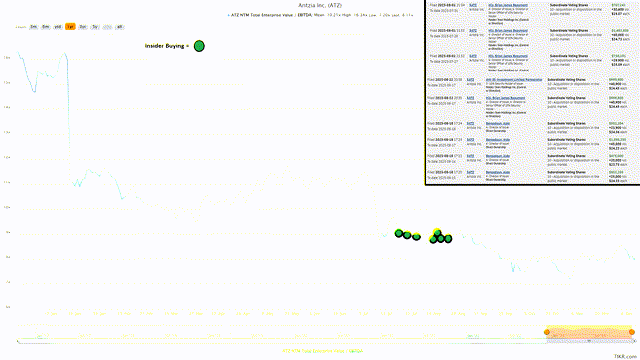Click the Antzia Inc. (ATZ) chart title

point(320,5)
